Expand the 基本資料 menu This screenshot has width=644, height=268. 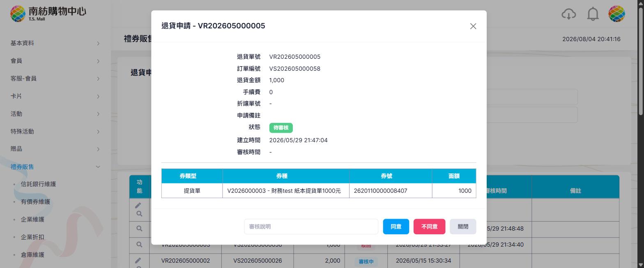[55, 43]
